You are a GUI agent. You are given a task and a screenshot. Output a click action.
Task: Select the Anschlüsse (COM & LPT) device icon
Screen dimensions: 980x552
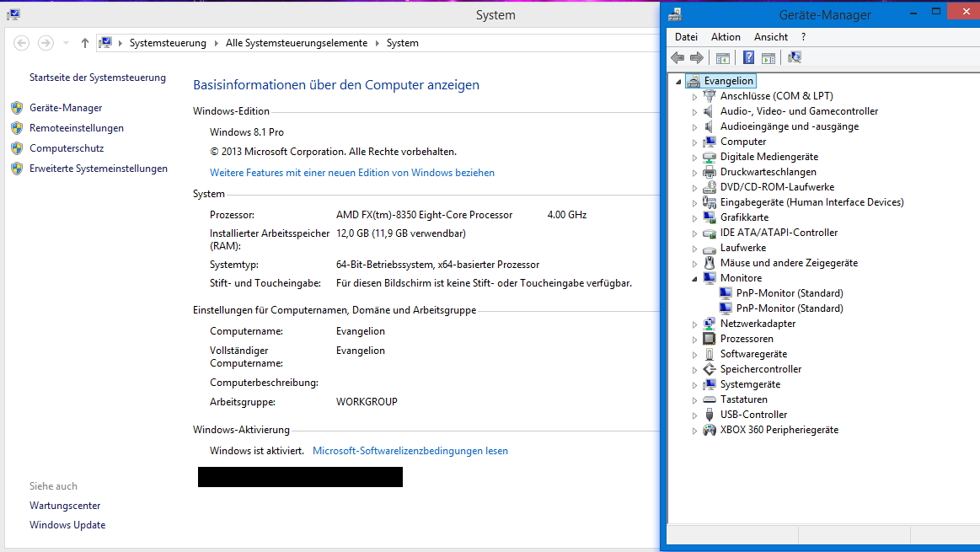pos(709,95)
